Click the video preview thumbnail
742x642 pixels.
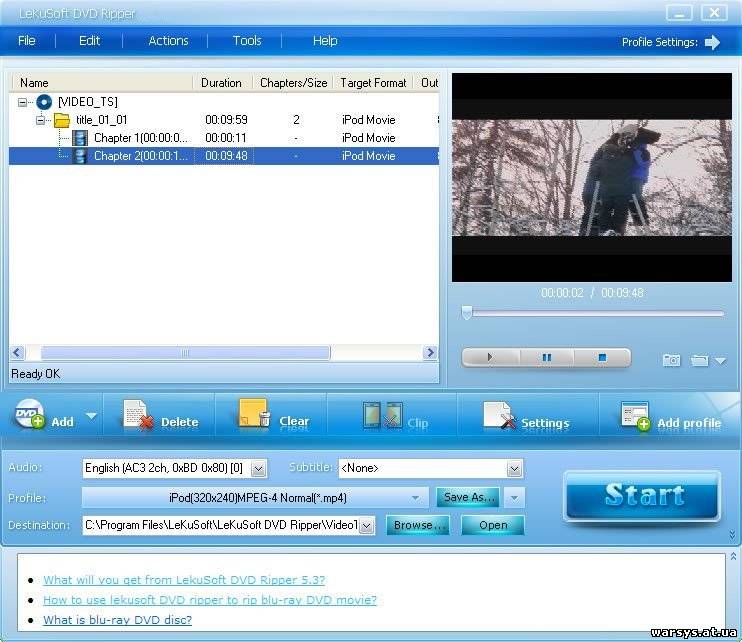coord(592,177)
